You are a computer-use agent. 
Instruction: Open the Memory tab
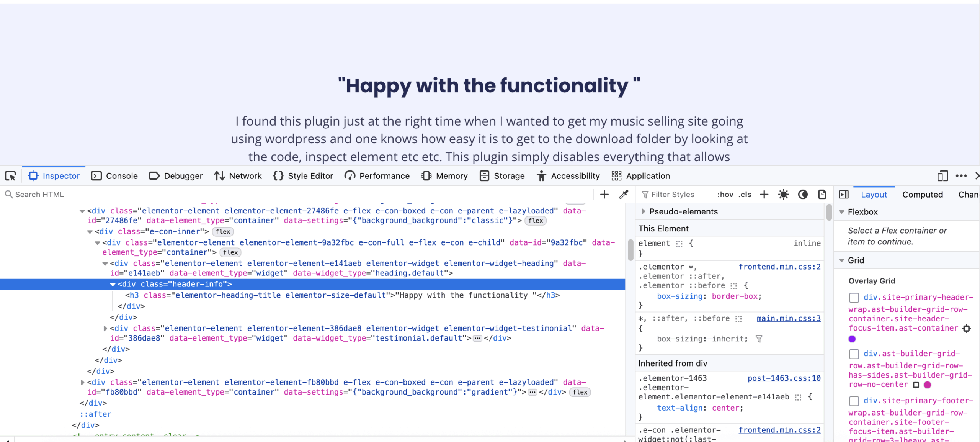444,176
